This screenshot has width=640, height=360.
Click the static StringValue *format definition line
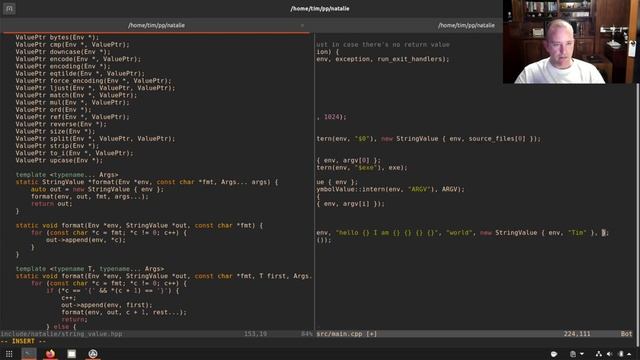click(x=147, y=182)
